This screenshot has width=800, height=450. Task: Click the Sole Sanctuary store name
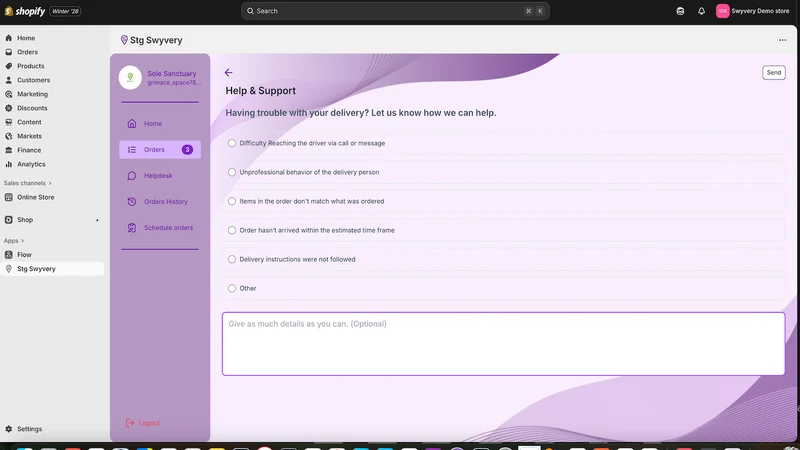pyautogui.click(x=171, y=73)
